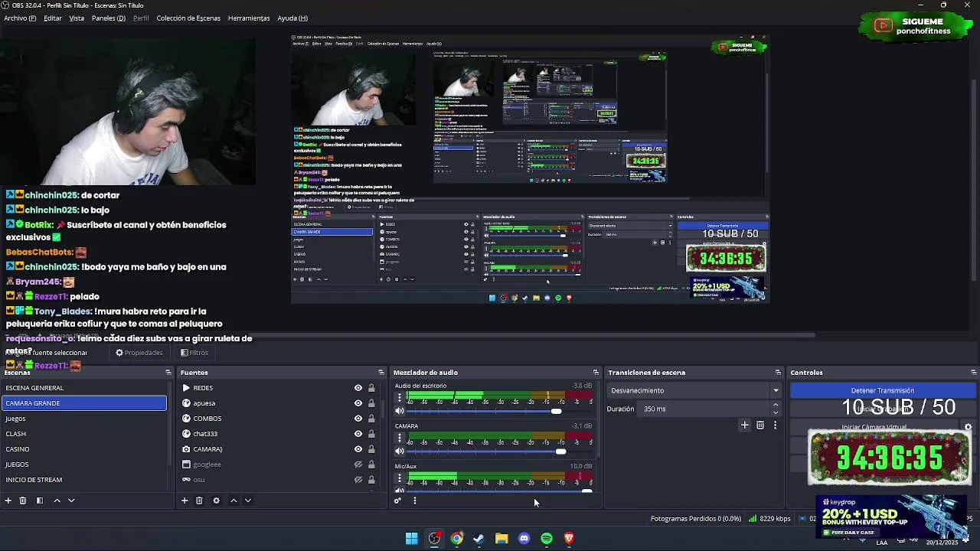Unlock the REDES source
Viewport: 980px width, 551px height.
click(371, 388)
